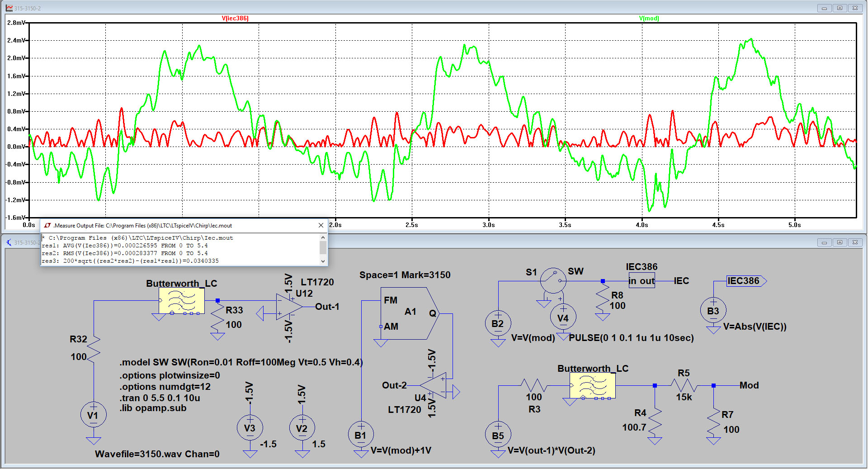868x469 pixels.
Task: Select resistor R7 symbol
Action: (x=713, y=421)
